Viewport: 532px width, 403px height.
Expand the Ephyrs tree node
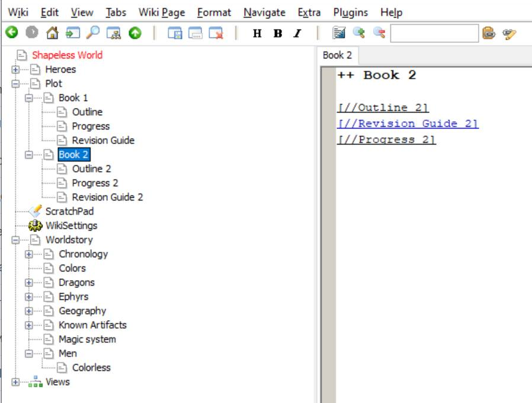pos(29,297)
